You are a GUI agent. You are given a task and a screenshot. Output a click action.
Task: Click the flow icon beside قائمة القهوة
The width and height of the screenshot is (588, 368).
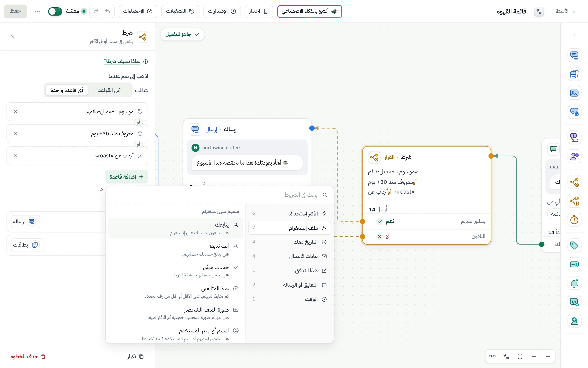click(539, 11)
